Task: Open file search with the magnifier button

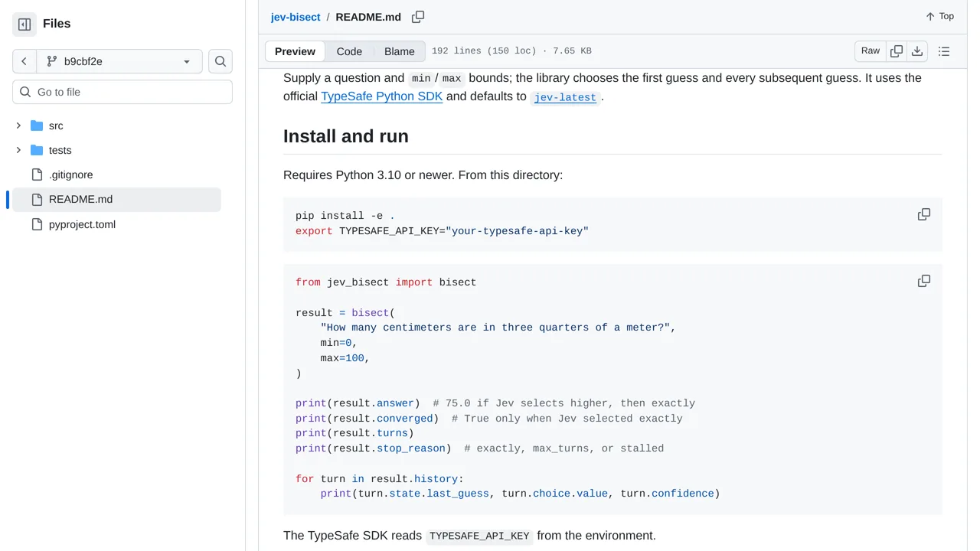Action: tap(220, 61)
